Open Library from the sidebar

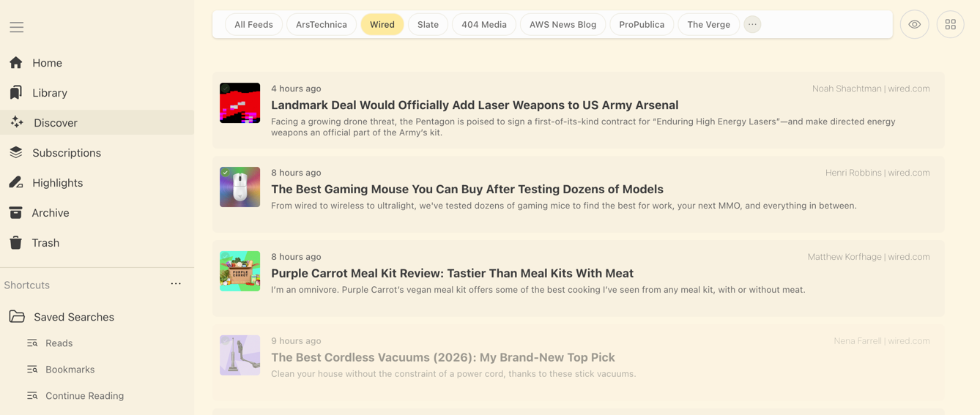[50, 93]
